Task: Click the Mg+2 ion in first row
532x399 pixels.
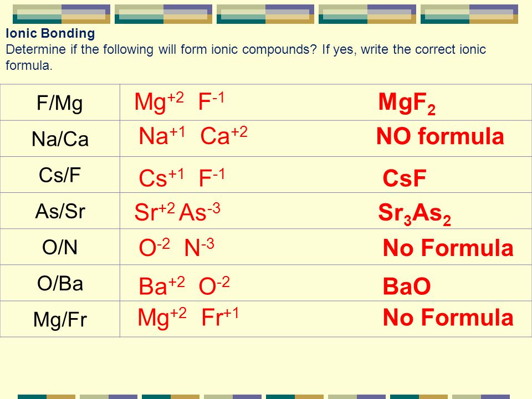Action: click(x=159, y=102)
